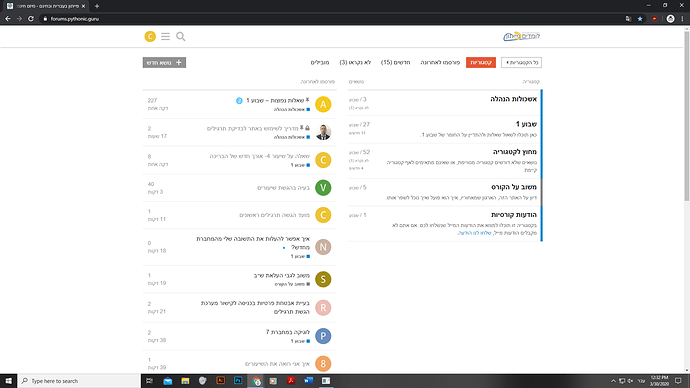The image size is (690, 388).
Task: Open the 'לוגיקה במחברת 7' topic
Action: pos(288,332)
